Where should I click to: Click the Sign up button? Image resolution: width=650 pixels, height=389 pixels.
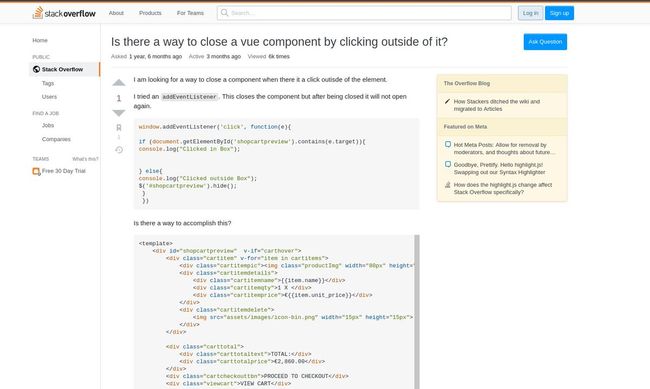pyautogui.click(x=559, y=13)
